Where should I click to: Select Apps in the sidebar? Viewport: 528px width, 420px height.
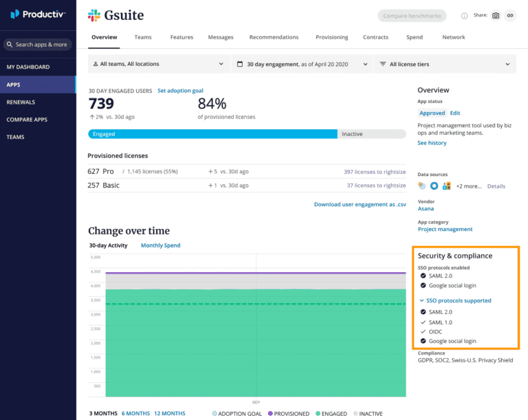[38, 85]
